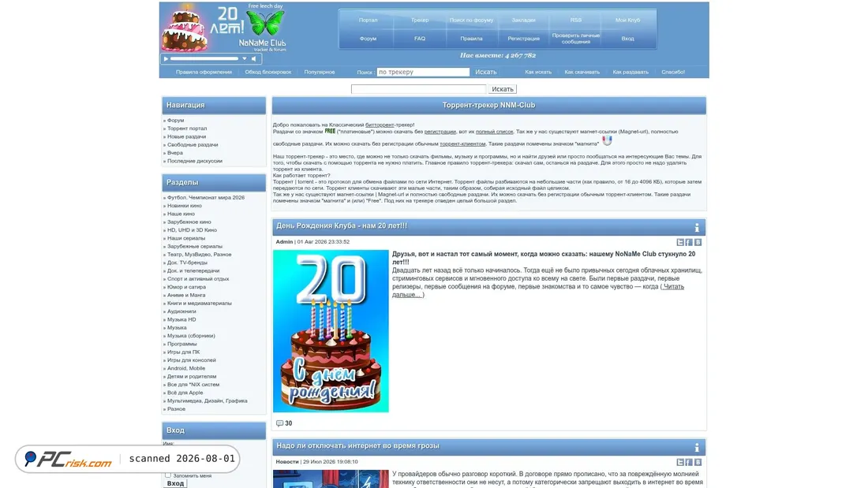Open the "Аниме и Манга" section
Viewport: 868px width, 488px height.
click(186, 296)
